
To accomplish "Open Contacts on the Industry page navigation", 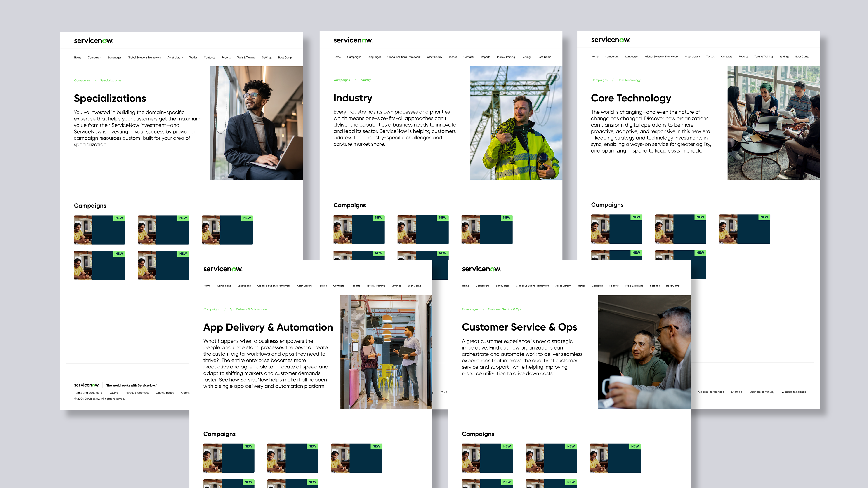I will point(469,57).
